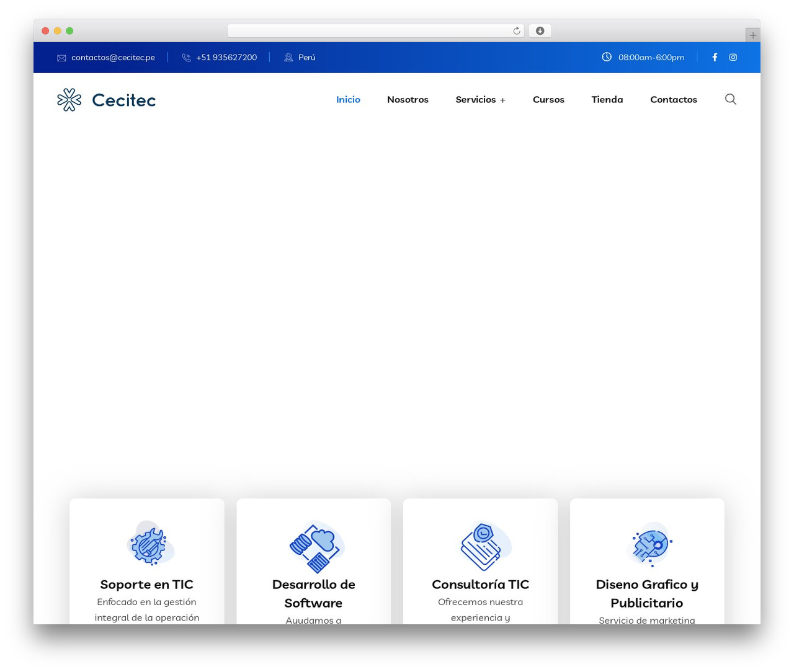This screenshot has width=794, height=672.
Task: Click the envelope email icon
Action: (x=61, y=58)
